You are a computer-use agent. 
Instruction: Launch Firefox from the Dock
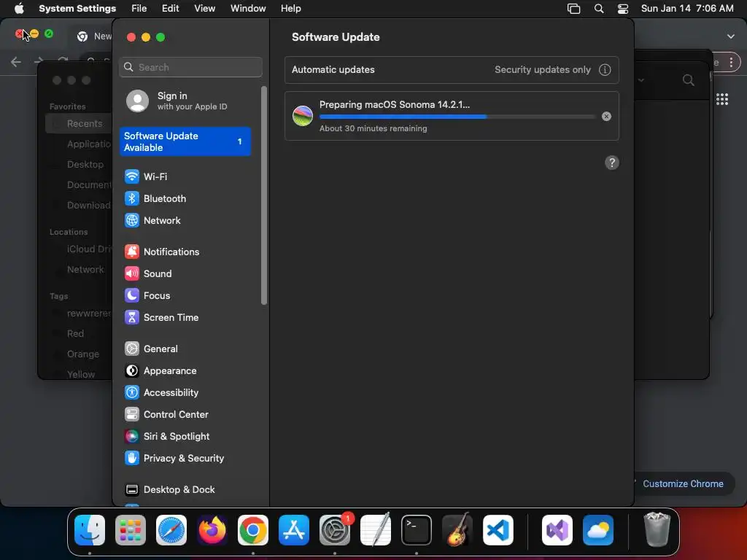click(212, 530)
